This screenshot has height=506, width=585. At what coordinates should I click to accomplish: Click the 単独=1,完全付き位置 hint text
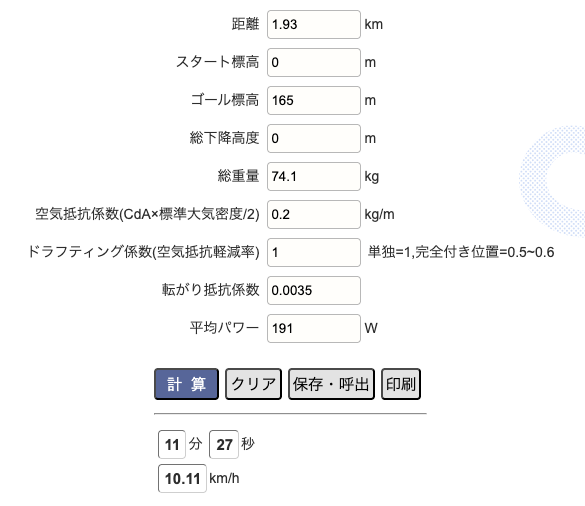click(x=461, y=252)
